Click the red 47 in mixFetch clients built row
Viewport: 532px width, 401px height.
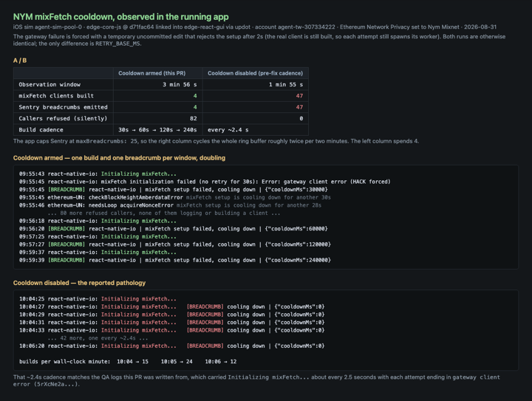299,95
